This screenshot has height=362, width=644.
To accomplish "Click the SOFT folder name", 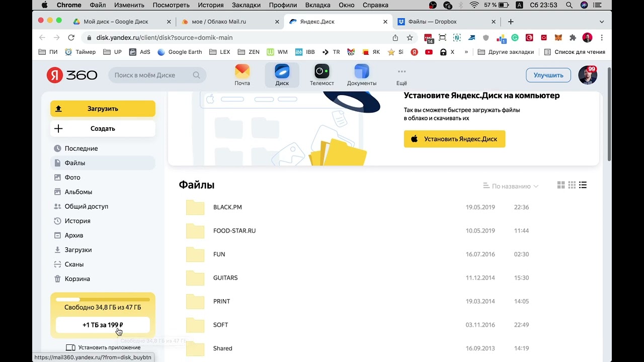I will [x=220, y=325].
